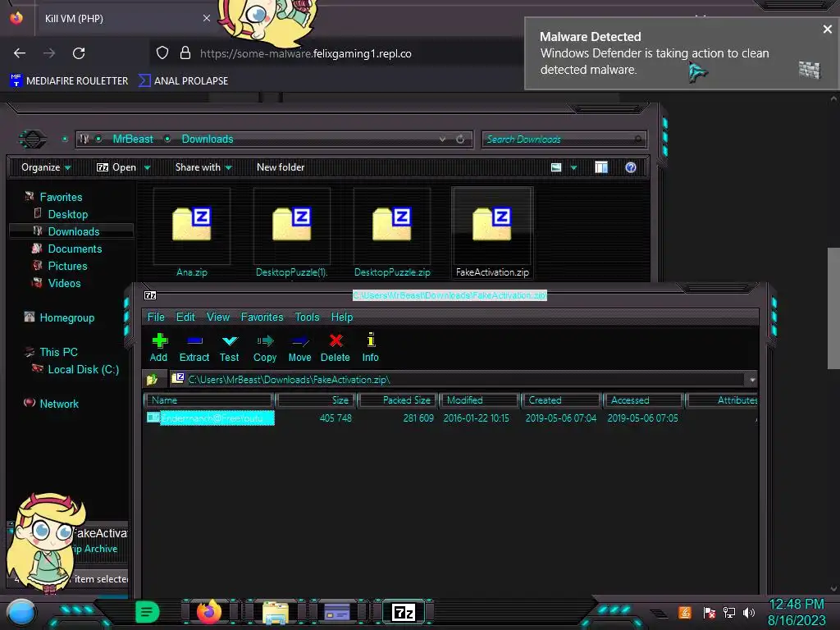Open the view options dropdown arrow
The width and height of the screenshot is (840, 630).
[x=573, y=167]
